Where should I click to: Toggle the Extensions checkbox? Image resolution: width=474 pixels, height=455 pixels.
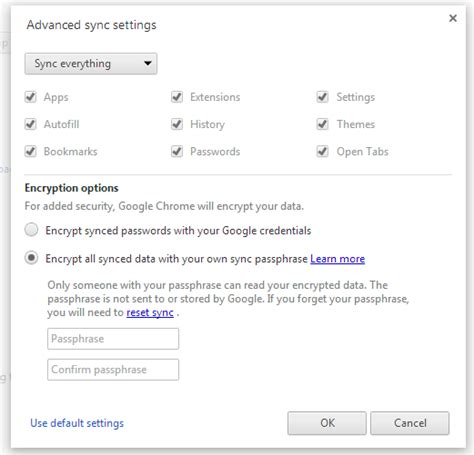point(177,97)
